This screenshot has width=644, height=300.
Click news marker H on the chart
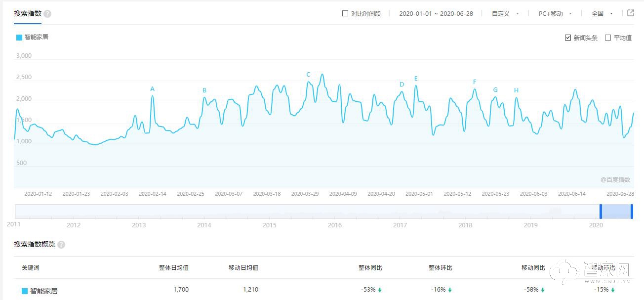pyautogui.click(x=516, y=90)
